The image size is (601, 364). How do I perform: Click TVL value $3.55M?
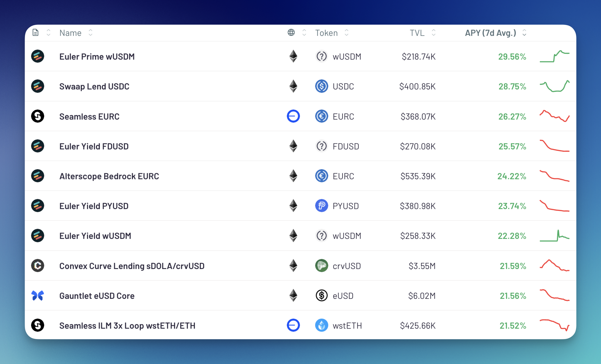click(422, 266)
